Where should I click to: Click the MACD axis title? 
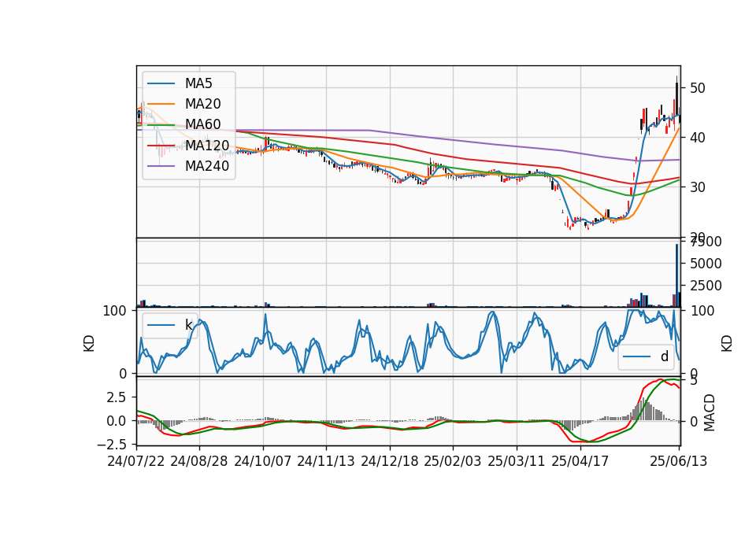pos(710,412)
